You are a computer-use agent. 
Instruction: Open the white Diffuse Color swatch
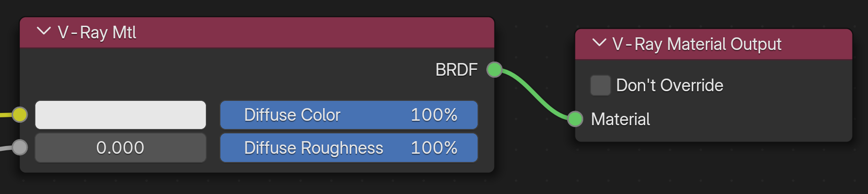(x=121, y=115)
